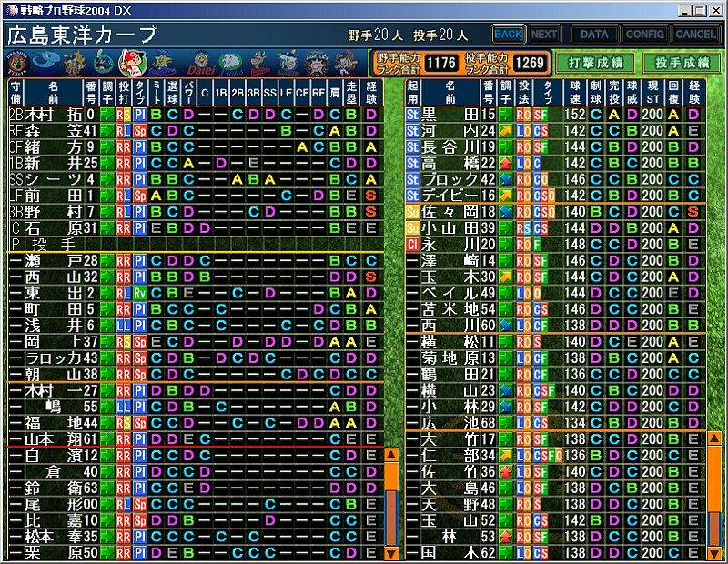Click blue condition arrow for 西川

(x=506, y=326)
